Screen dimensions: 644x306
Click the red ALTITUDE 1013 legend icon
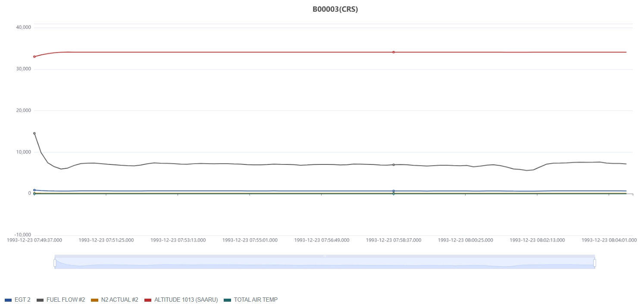click(148, 300)
